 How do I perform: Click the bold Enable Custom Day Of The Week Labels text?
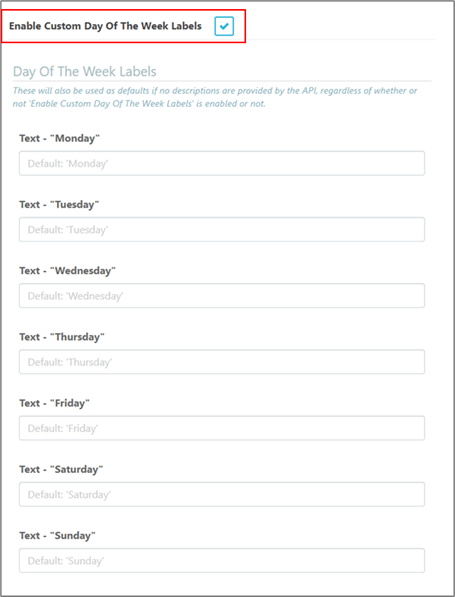click(x=105, y=26)
